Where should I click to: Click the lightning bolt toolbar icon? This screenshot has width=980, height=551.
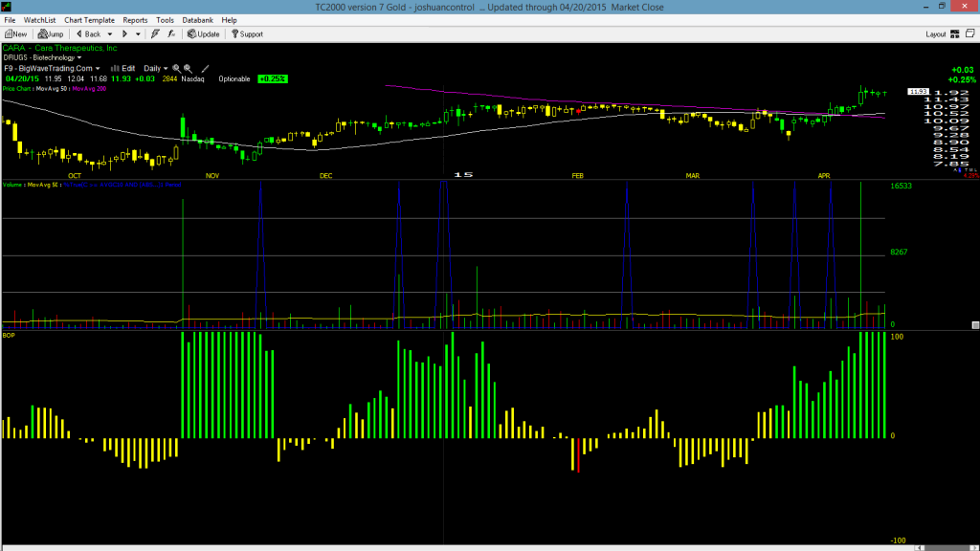(156, 34)
